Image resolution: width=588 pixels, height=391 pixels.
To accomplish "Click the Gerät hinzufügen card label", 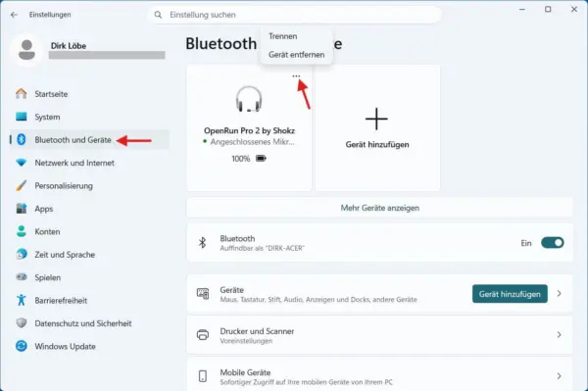I will tap(377, 145).
